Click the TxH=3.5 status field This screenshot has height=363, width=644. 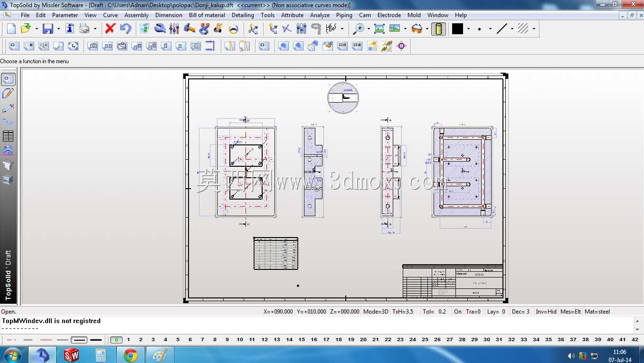pos(403,312)
